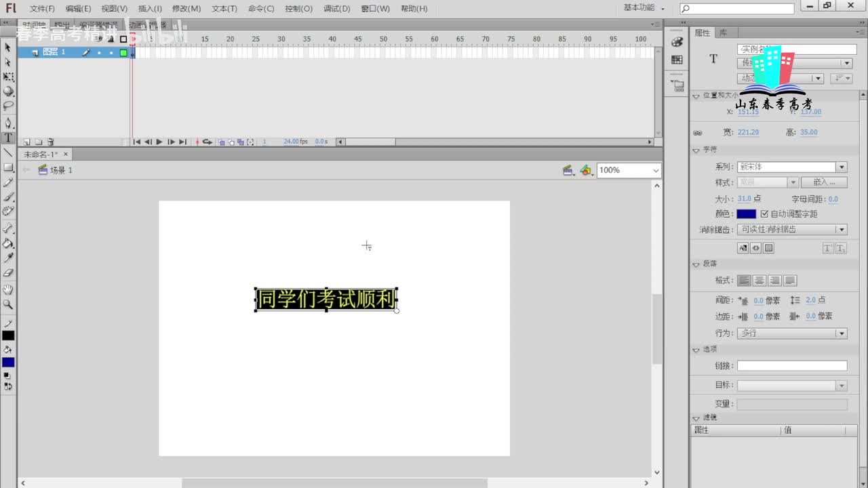Select the Eyedropper tool
This screenshot has width=868, height=488.
point(8,258)
